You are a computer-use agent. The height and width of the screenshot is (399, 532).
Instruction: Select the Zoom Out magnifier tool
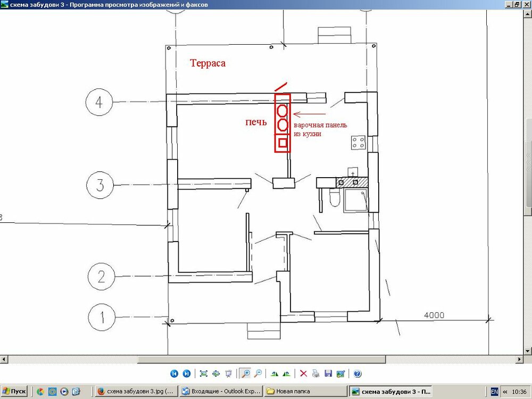click(x=258, y=373)
